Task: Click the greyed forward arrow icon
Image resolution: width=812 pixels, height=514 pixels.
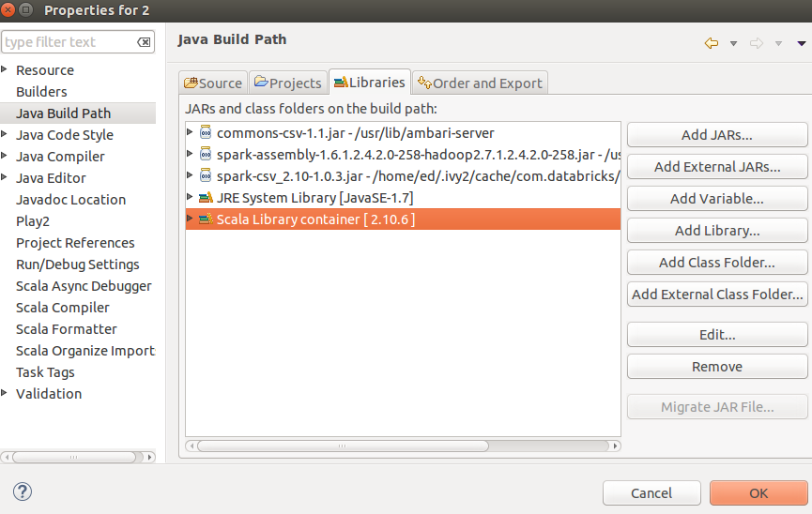Action: [x=757, y=43]
